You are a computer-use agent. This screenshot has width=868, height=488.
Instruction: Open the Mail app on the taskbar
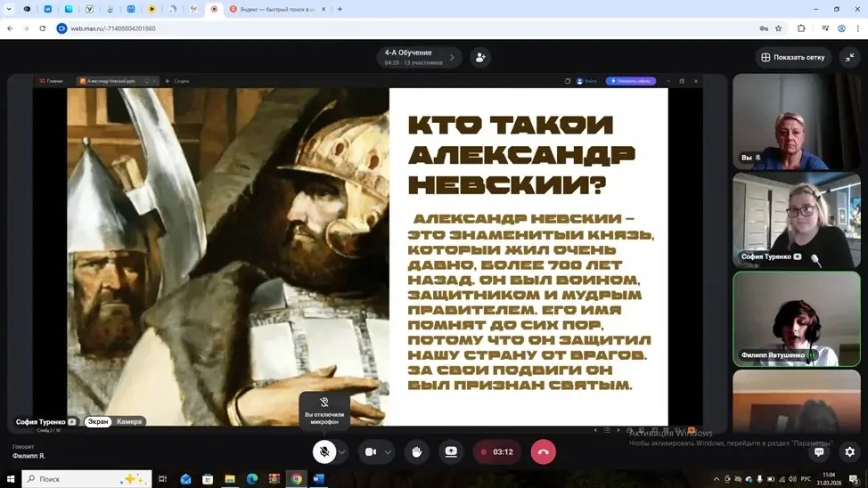tap(185, 479)
